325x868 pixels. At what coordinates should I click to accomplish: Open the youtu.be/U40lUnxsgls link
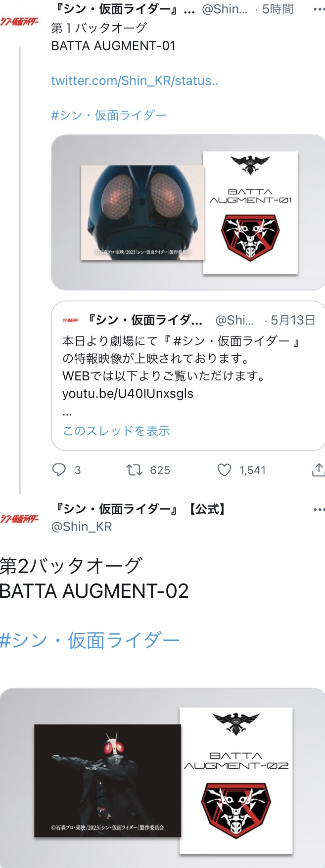coord(128,393)
